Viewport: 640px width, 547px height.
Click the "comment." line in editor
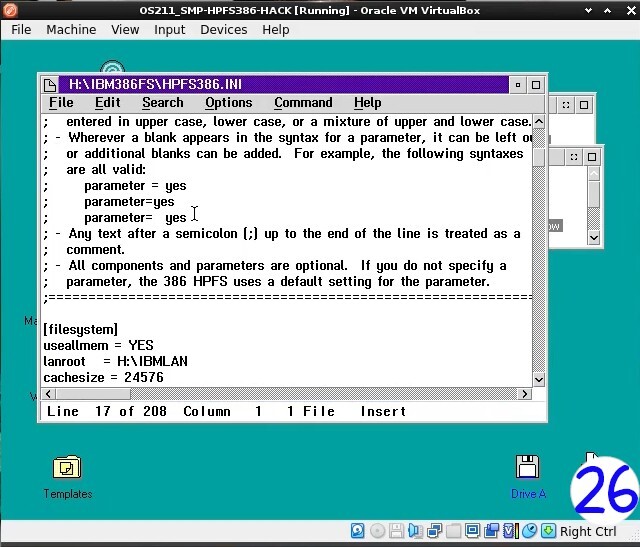click(x=95, y=249)
